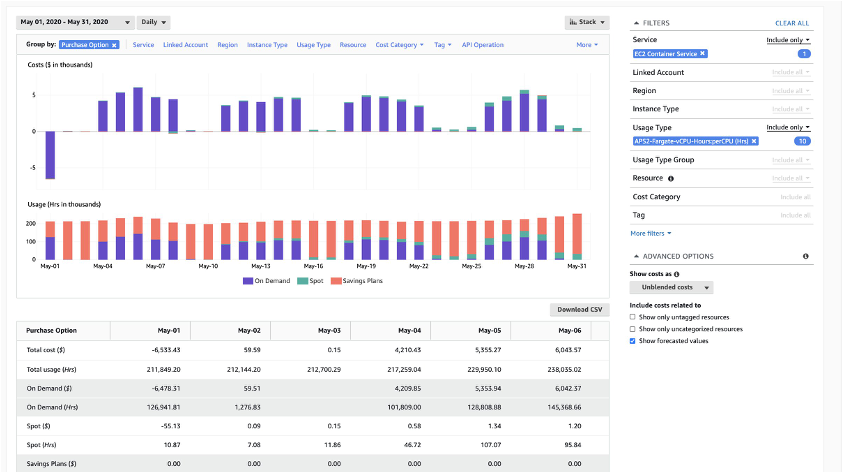This screenshot has height=472, width=842.
Task: Collapse the Filters section arrow
Action: coord(637,22)
